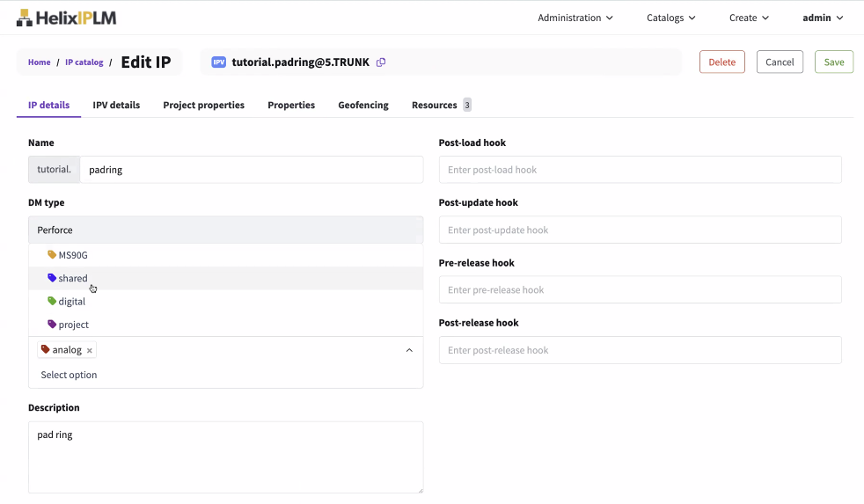The height and width of the screenshot is (504, 864).
Task: Copy the tutorial.padring@5.TRUNK identifier
Action: pyautogui.click(x=381, y=62)
